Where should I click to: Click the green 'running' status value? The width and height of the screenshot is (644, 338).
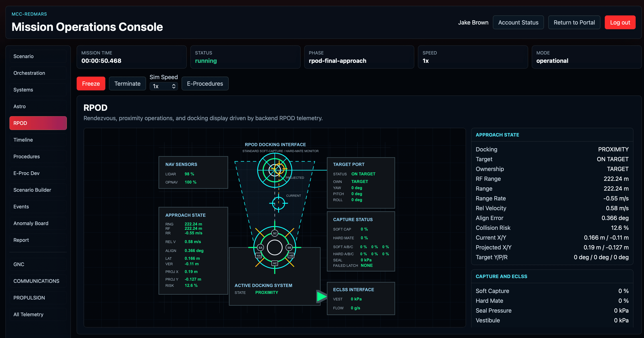(206, 61)
